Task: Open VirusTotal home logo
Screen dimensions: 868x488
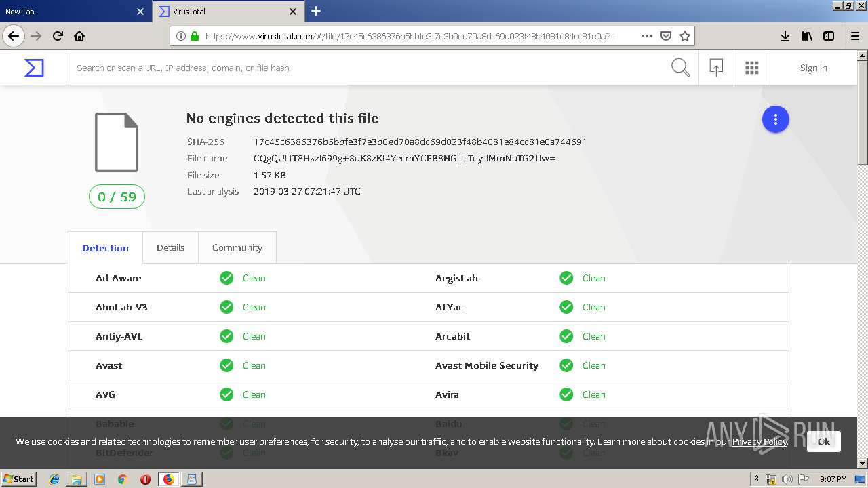Action: pos(34,68)
